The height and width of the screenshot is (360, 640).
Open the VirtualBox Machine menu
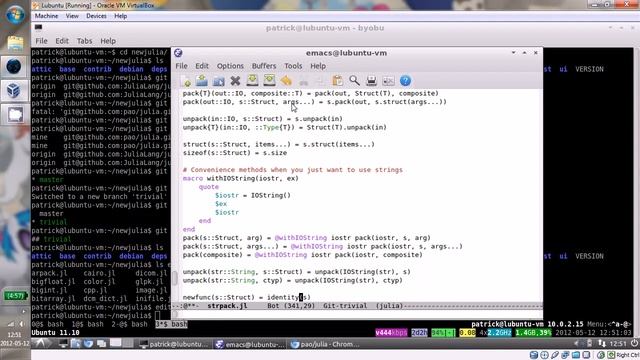pos(46,16)
